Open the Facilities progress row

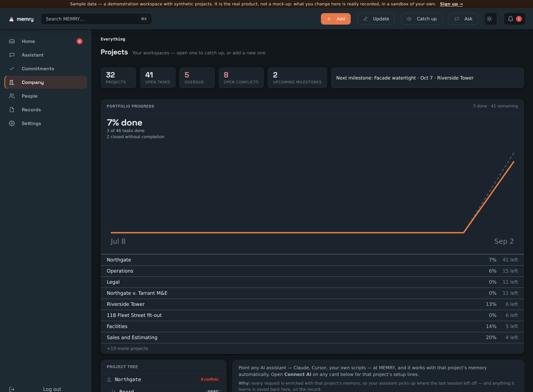tap(312, 327)
